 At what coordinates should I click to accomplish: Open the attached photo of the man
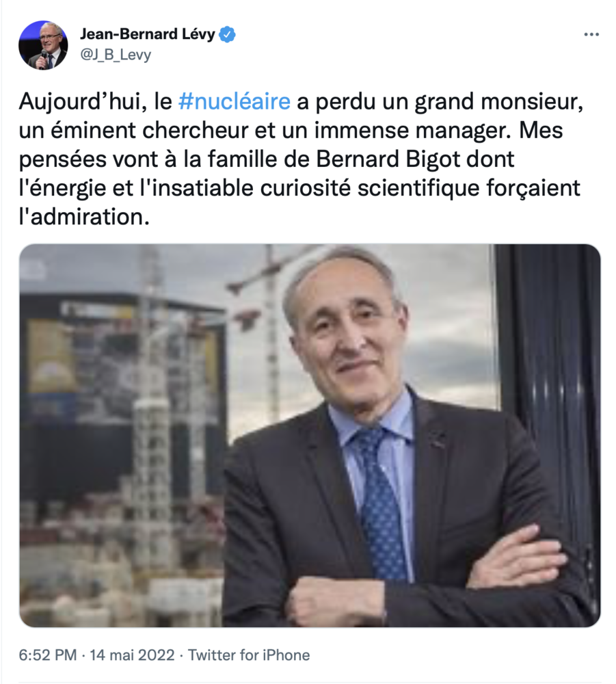pos(310,435)
